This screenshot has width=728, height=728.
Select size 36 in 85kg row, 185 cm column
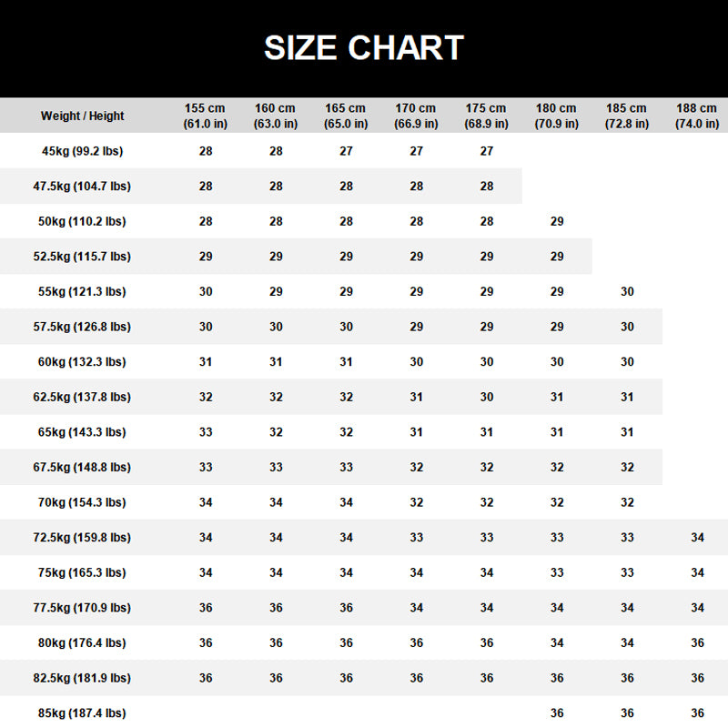pyautogui.click(x=627, y=713)
